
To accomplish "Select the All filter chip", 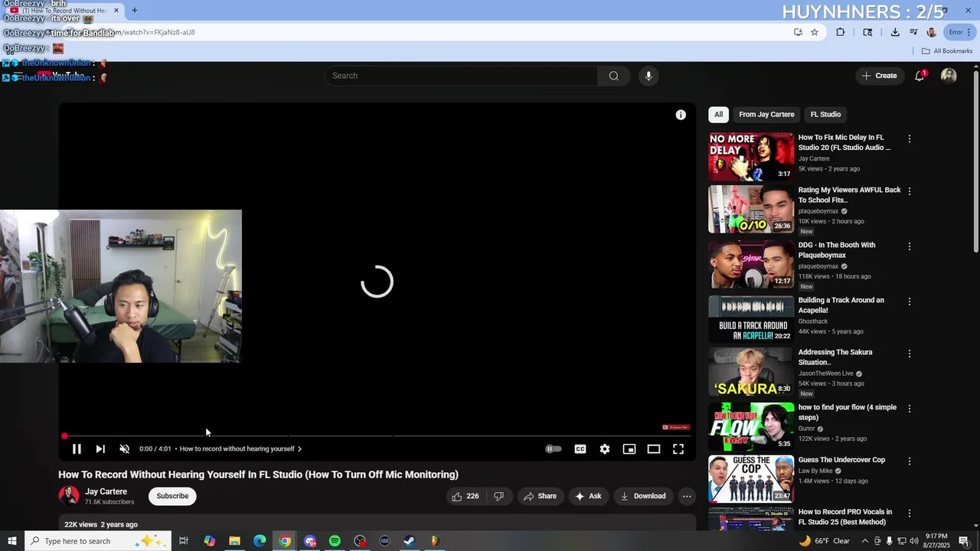I will (x=718, y=115).
